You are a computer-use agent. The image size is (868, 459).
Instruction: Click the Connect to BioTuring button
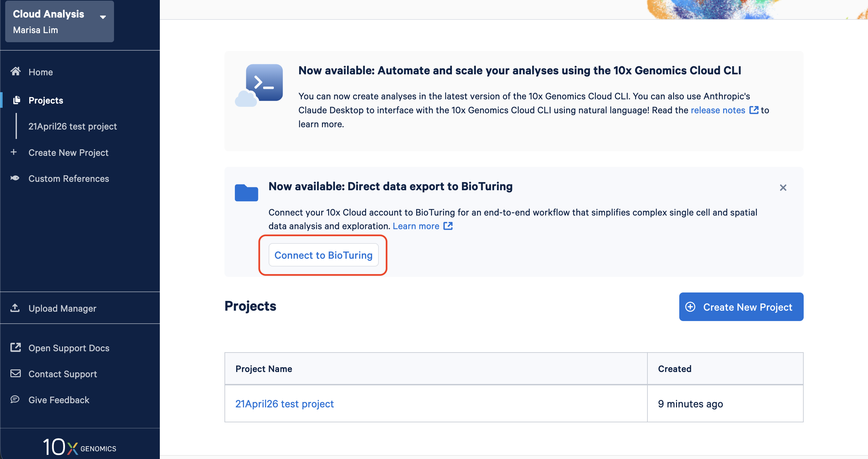tap(324, 255)
